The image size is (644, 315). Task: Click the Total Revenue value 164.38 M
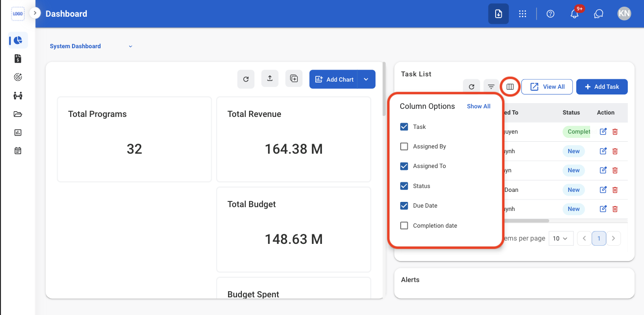(294, 149)
